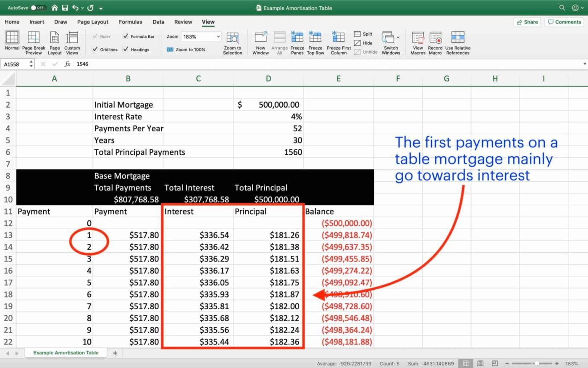Select Page Break Preview
Viewport: 588px width, 368px height.
[x=34, y=42]
